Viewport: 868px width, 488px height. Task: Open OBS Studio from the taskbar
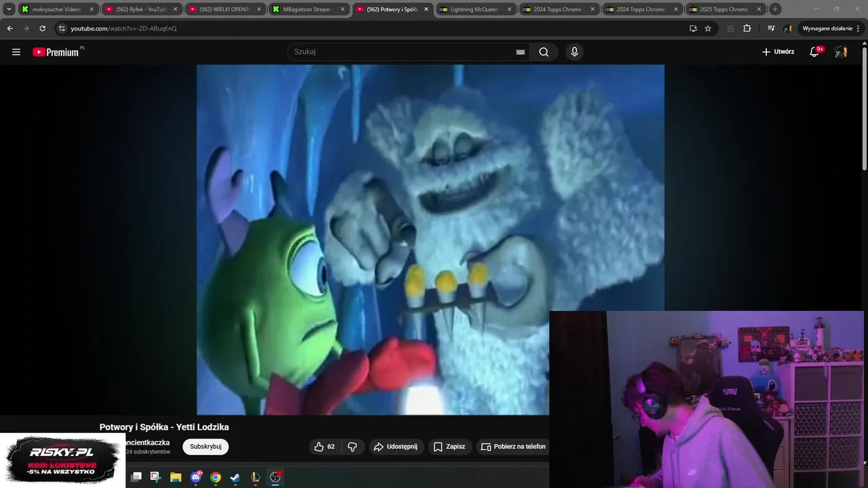pyautogui.click(x=275, y=477)
